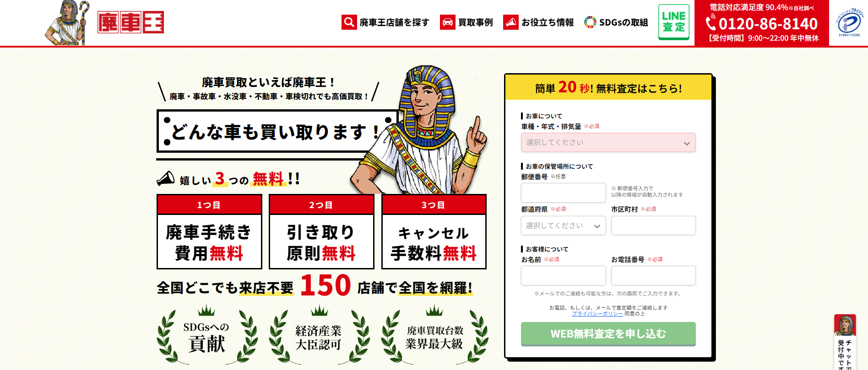
Task: Open the 都道府県 select dropdown
Action: pyautogui.click(x=563, y=225)
